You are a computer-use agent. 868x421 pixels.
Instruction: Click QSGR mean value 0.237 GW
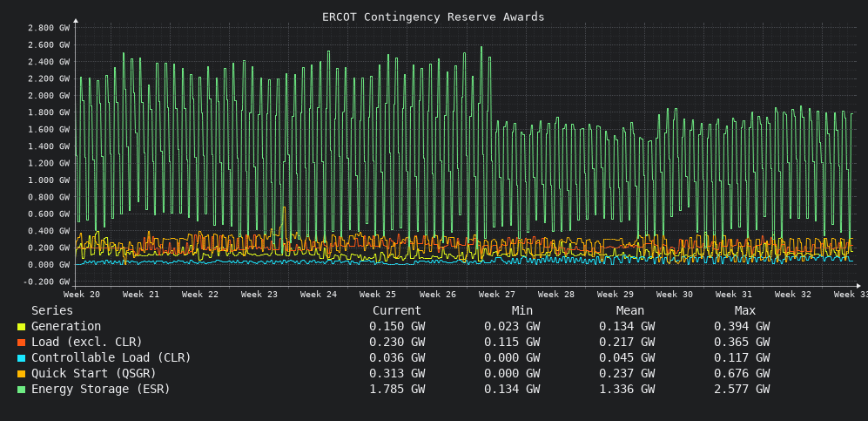[627, 373]
